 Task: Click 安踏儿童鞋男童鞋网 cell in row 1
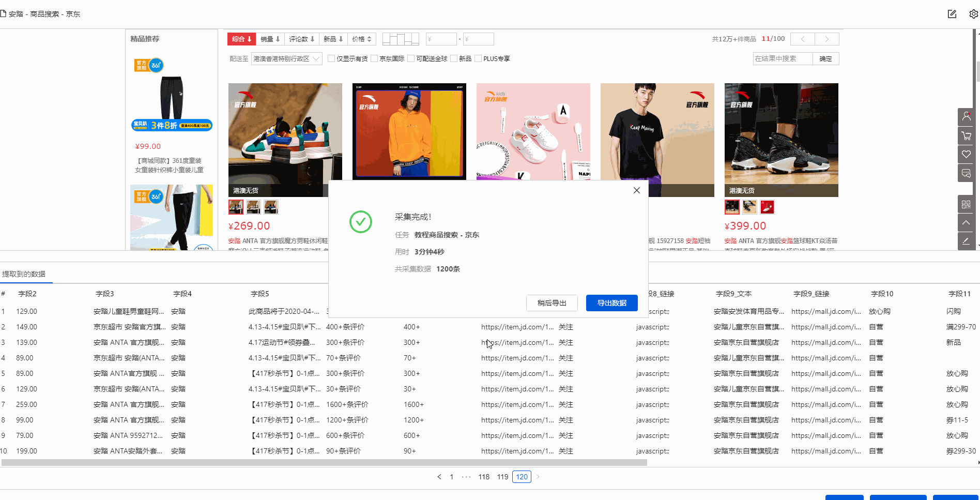(129, 311)
